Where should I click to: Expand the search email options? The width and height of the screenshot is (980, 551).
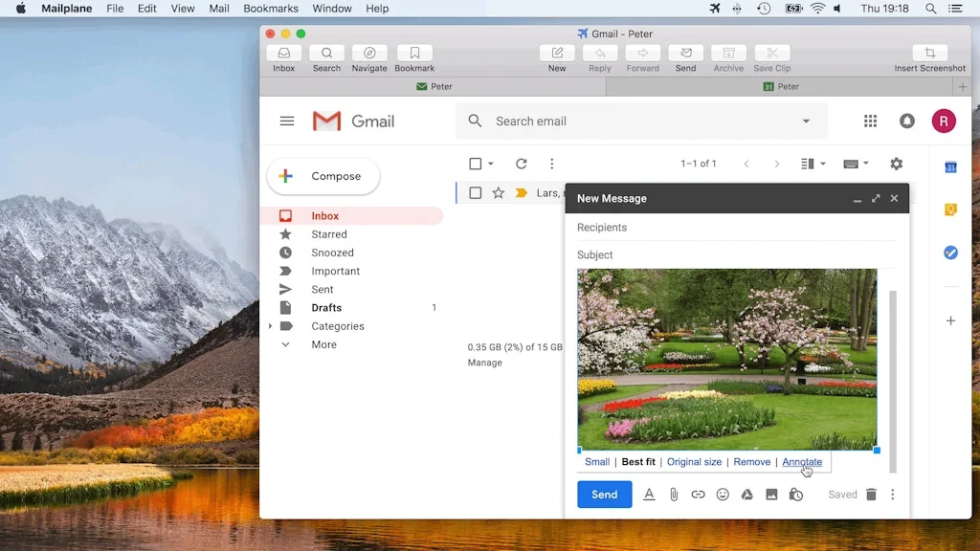tap(804, 121)
